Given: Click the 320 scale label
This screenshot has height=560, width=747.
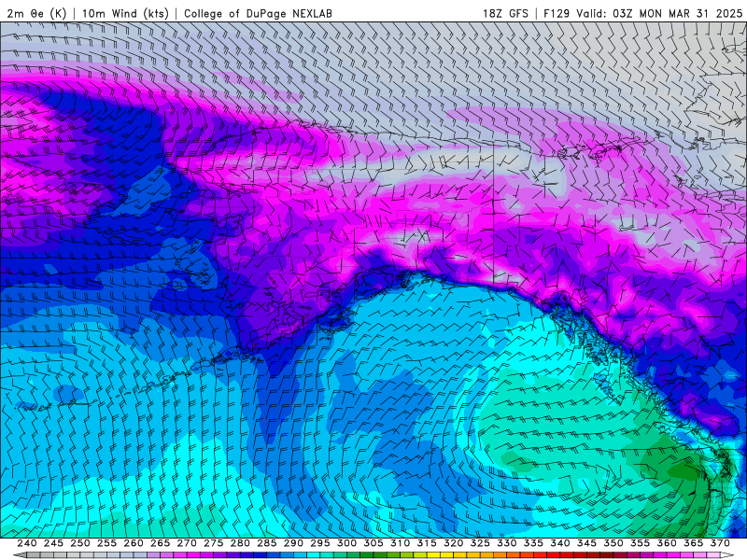Looking at the screenshot, I should (454, 543).
